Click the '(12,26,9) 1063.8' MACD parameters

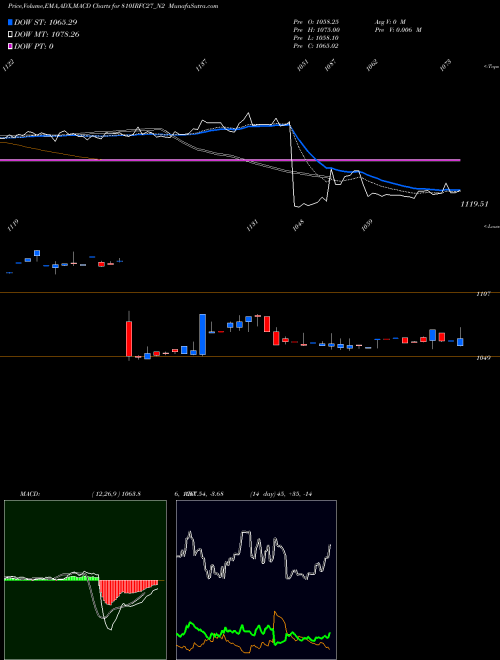(116, 494)
